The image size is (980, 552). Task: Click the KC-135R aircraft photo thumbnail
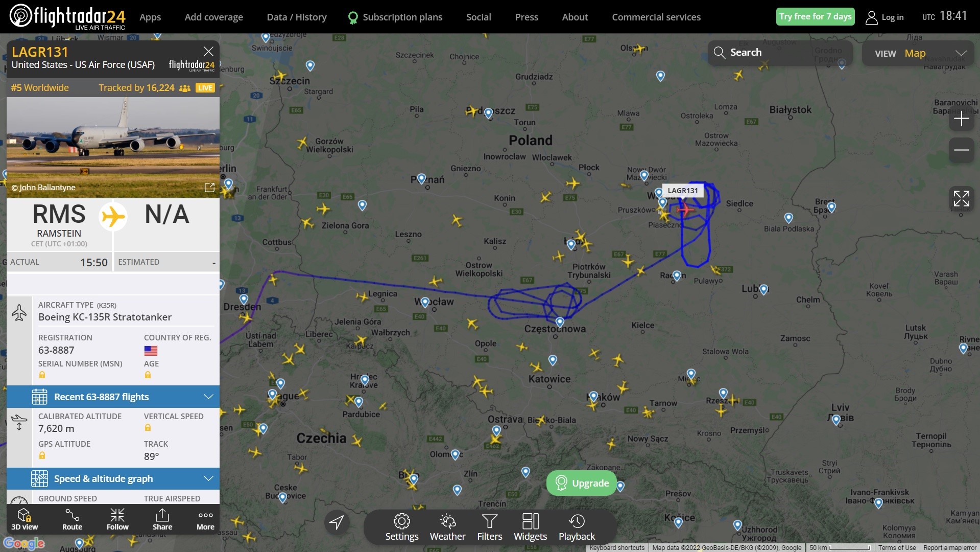coord(113,147)
